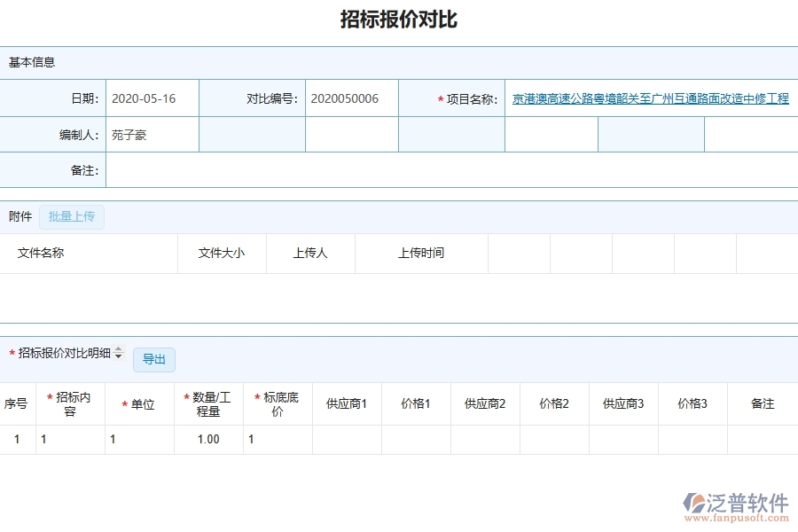
Task: Click the descending sort arrow beside 招标报价对比明细
Action: click(119, 356)
